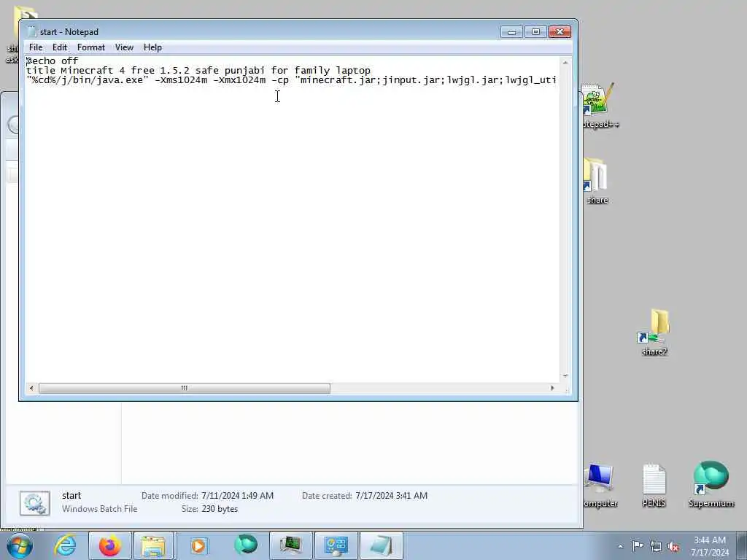
Task: Select the text file icon beside Supermium
Action: pos(654,485)
